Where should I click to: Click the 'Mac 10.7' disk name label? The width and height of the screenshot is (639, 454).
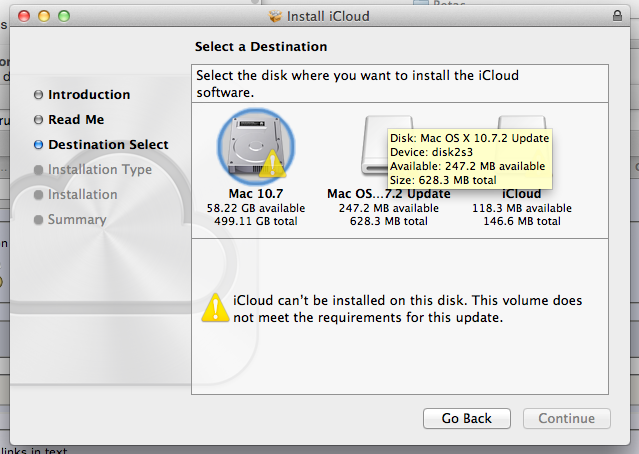[256, 194]
